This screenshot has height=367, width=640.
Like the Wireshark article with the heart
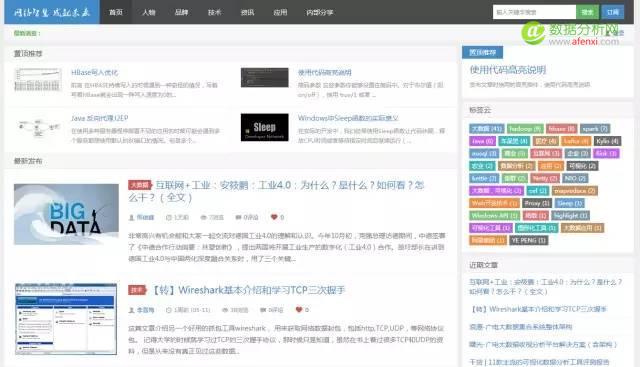point(299,310)
